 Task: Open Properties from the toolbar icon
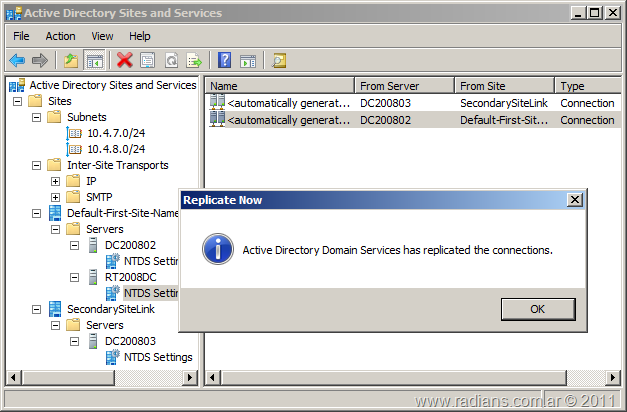(148, 61)
